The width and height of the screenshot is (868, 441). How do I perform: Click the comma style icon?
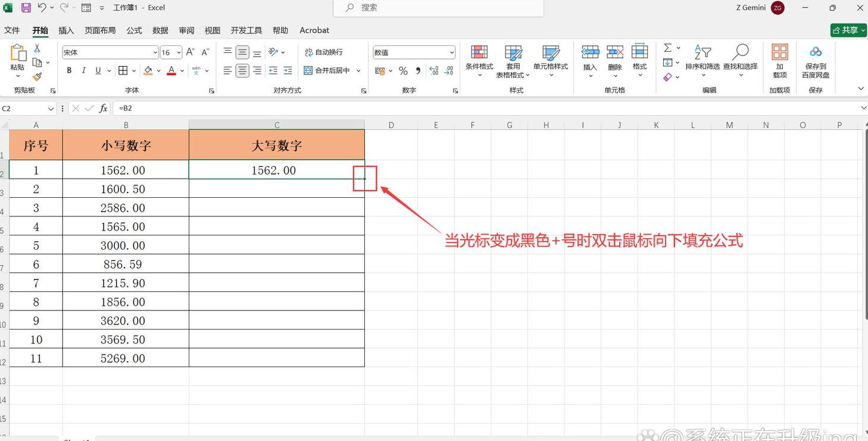click(418, 71)
